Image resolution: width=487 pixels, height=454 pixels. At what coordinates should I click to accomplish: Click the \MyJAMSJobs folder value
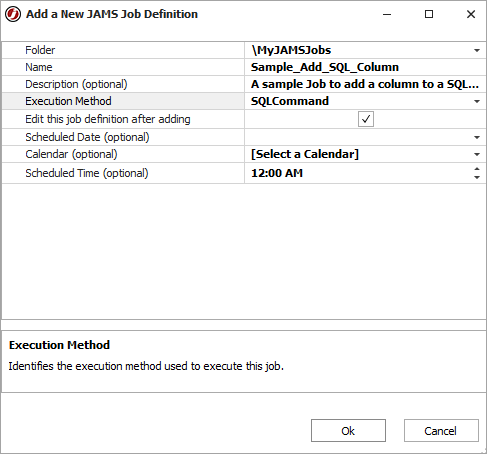[x=291, y=50]
